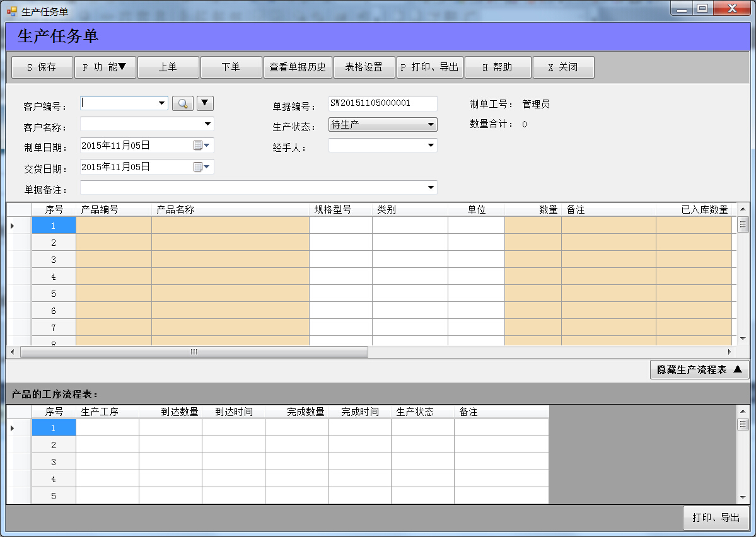This screenshot has height=537, width=756.
Task: Select row 1 in process flow table
Action: [x=54, y=428]
